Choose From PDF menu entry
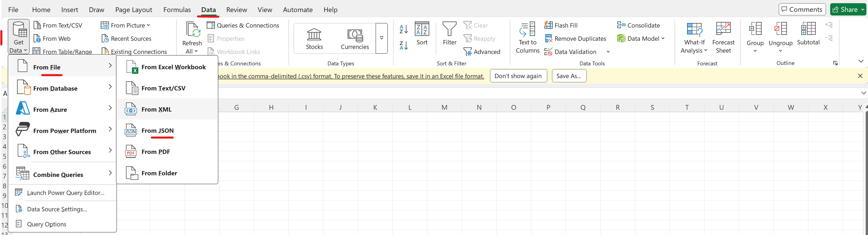Image resolution: width=868 pixels, height=235 pixels. (x=167, y=152)
